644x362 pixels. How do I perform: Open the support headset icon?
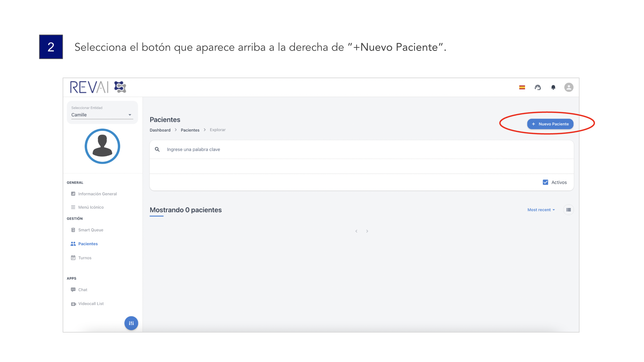point(537,87)
